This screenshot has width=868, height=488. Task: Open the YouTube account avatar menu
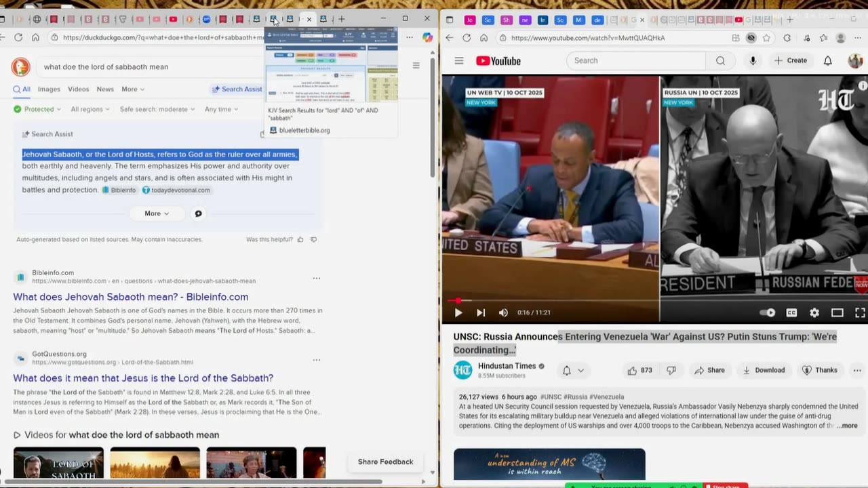point(855,61)
